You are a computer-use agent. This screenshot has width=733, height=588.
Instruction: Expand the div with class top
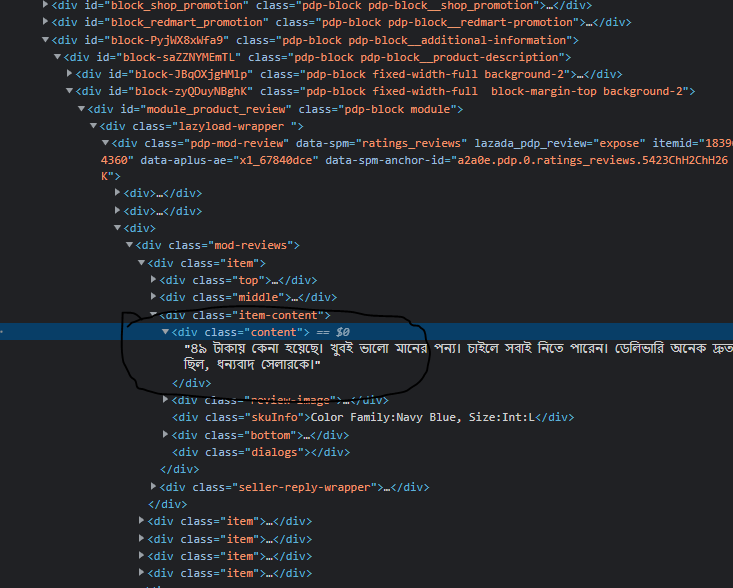(153, 280)
